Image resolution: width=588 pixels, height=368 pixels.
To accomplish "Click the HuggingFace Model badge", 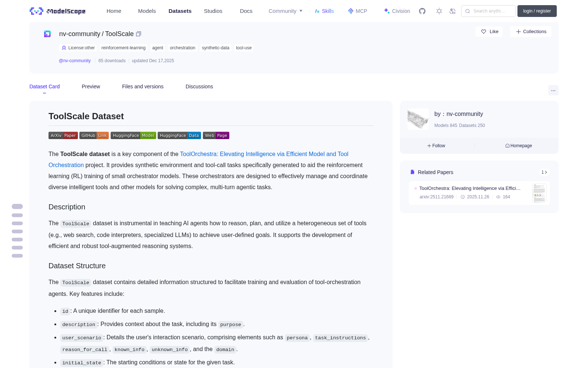I will (x=133, y=135).
